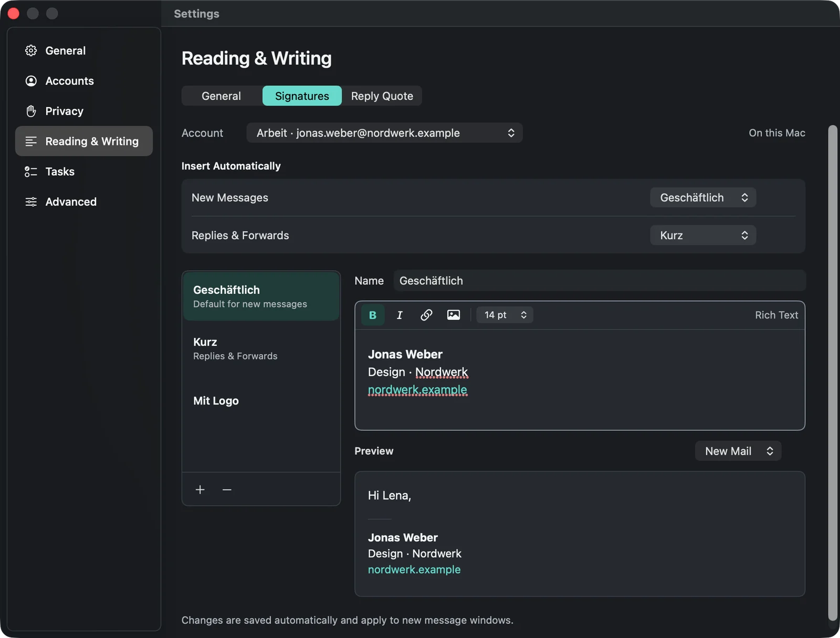Toggle italic formatting in signature editor
840x638 pixels.
pos(400,315)
